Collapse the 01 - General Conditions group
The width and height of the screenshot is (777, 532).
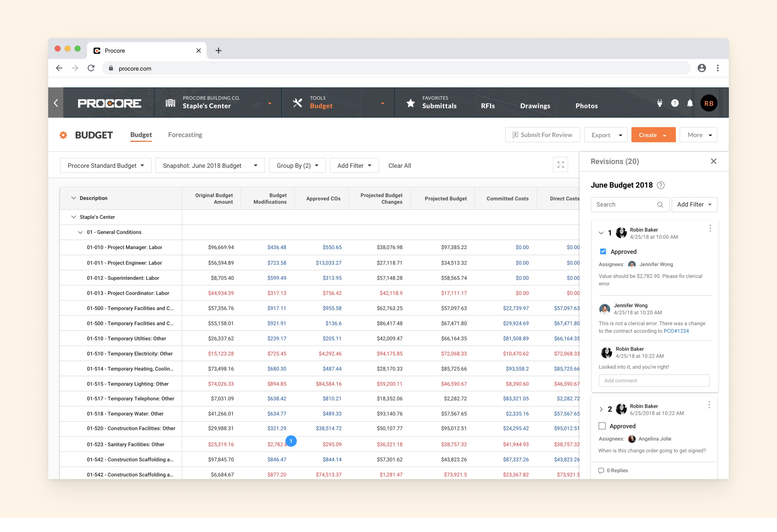(80, 233)
